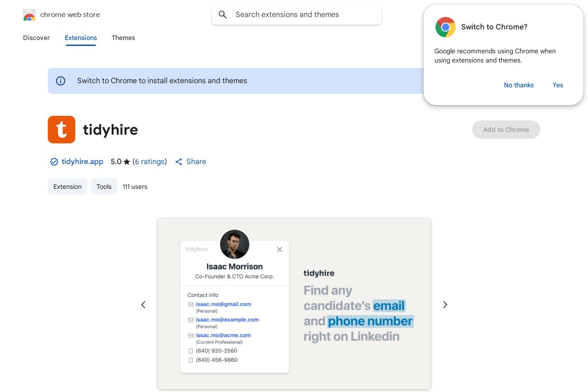Viewport: 588px width, 392px height.
Task: Open the '6 ratings' link
Action: 150,162
